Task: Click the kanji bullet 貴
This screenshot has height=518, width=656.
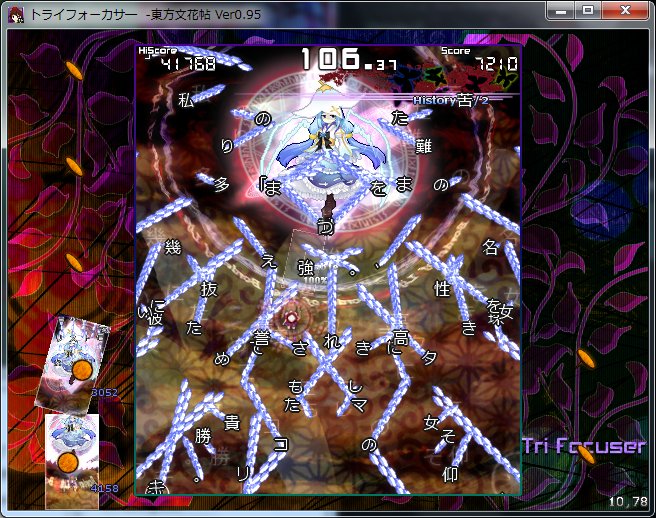Action: (232, 423)
